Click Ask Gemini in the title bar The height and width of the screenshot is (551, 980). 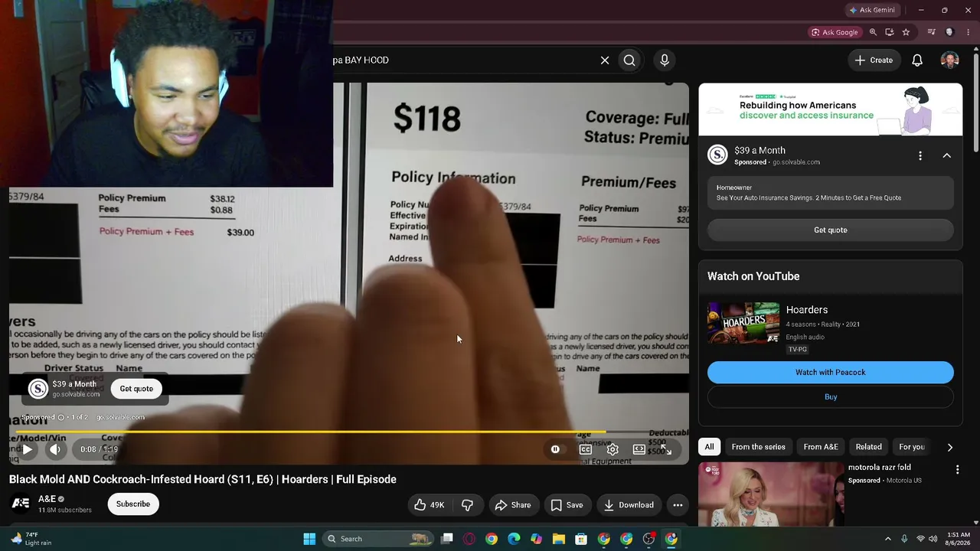pos(872,10)
